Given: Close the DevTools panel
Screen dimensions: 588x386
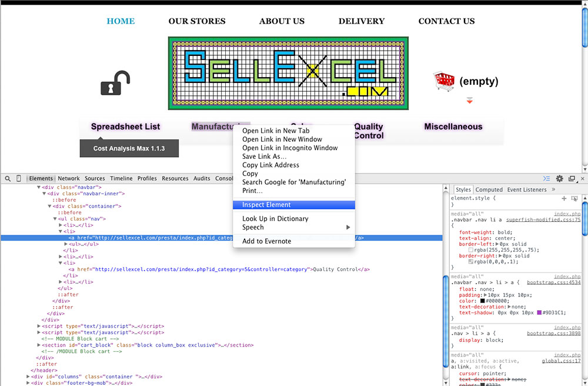Looking at the screenshot, I should pos(582,178).
